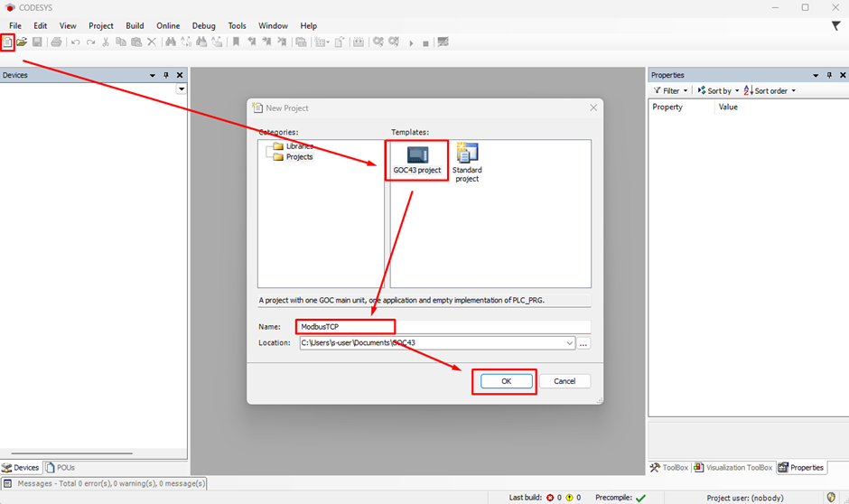Open the Project menu
Viewport: 849px width, 504px height.
point(101,25)
